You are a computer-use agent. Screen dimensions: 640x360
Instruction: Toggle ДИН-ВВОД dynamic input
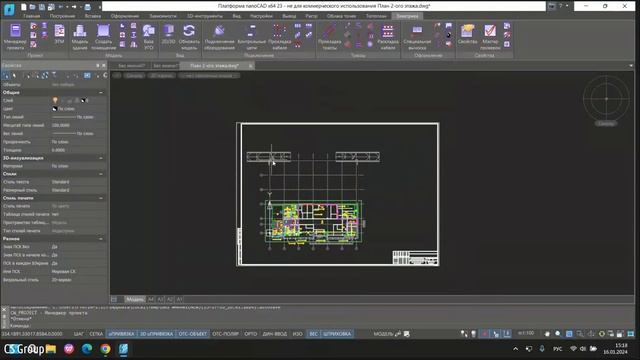(x=275, y=334)
